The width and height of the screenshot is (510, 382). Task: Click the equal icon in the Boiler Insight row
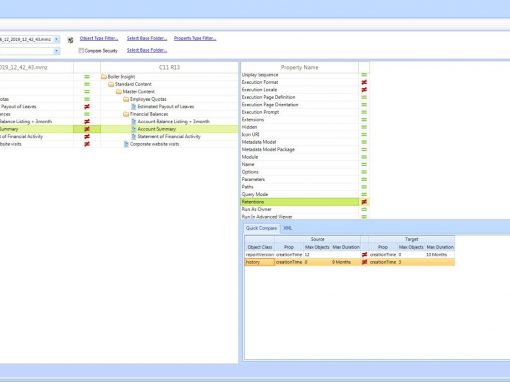(87, 77)
